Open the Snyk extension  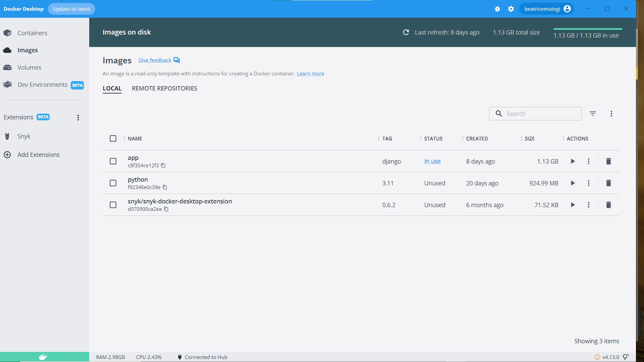point(24,136)
